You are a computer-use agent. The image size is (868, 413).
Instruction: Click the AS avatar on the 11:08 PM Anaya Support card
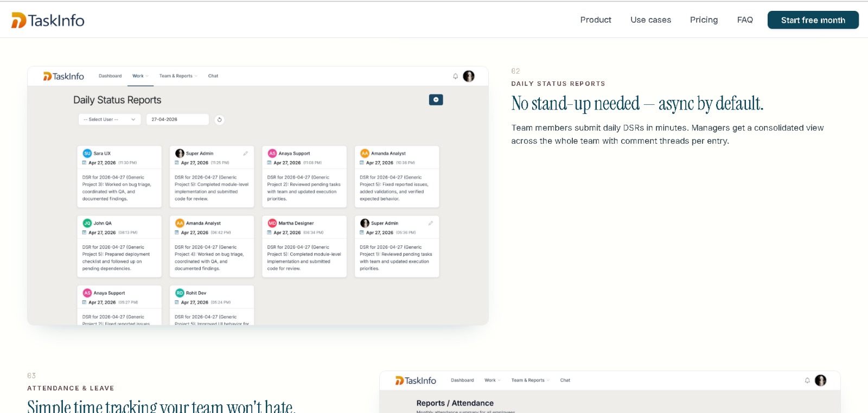tap(272, 154)
